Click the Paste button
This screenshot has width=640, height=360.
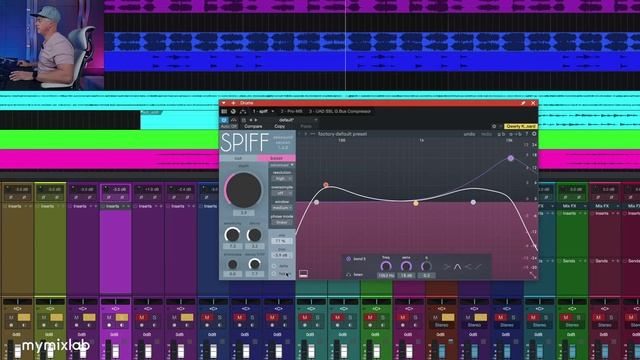pos(306,127)
